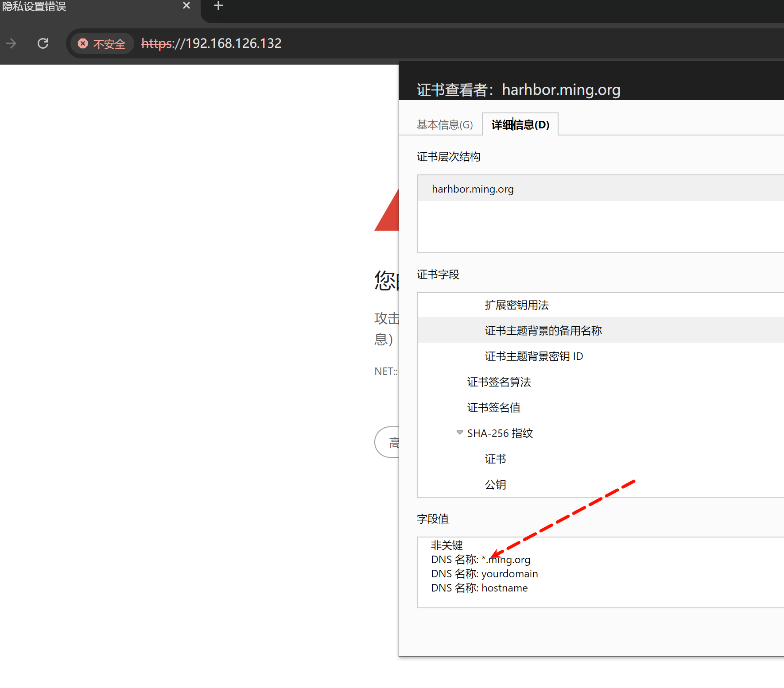Click the DNS 名称 yourdomain value line

484,574
